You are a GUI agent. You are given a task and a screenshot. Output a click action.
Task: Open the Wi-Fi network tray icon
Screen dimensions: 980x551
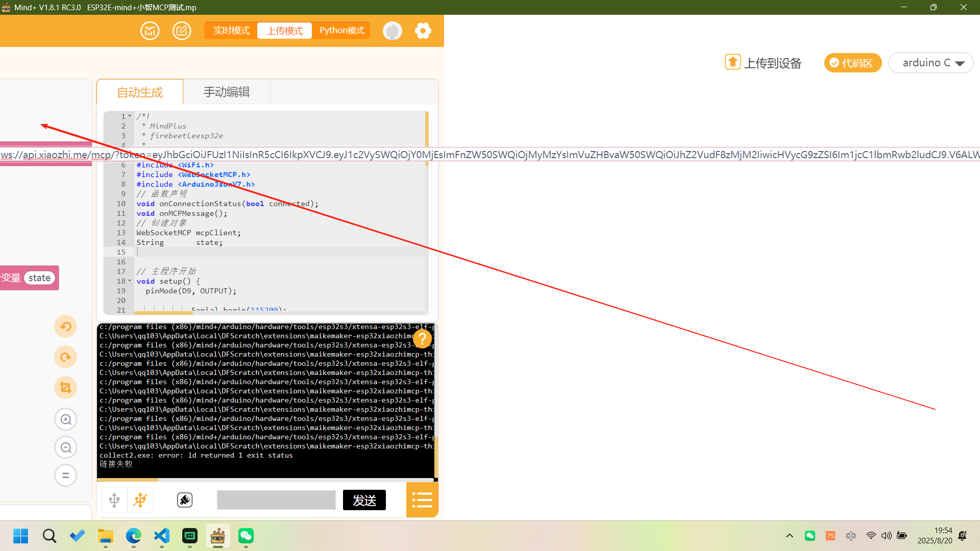(x=871, y=536)
